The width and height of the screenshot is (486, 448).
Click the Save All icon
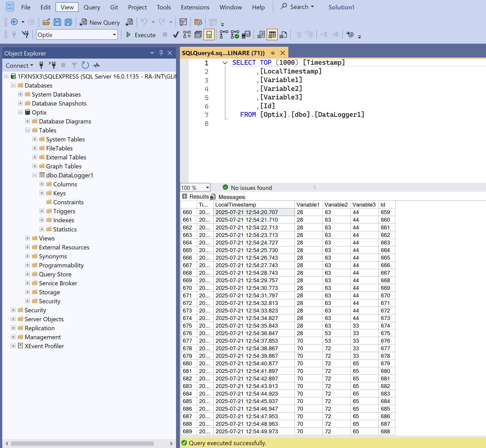[x=68, y=22]
